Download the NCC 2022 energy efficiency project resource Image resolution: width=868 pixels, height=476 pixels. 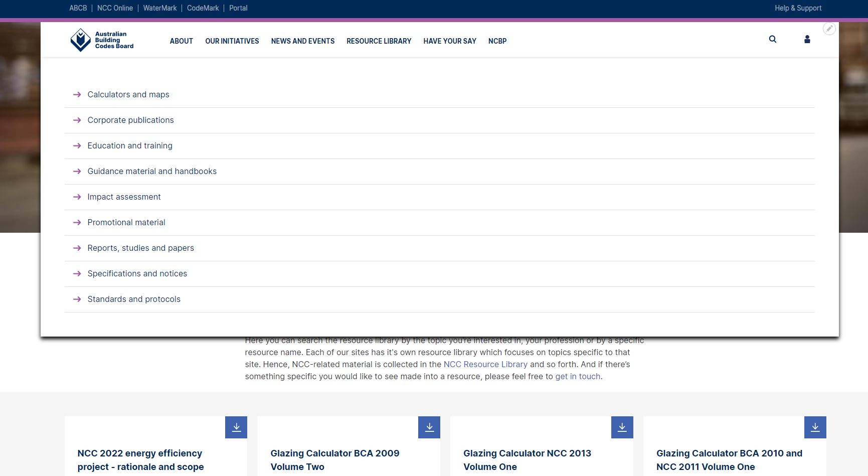pos(236,427)
